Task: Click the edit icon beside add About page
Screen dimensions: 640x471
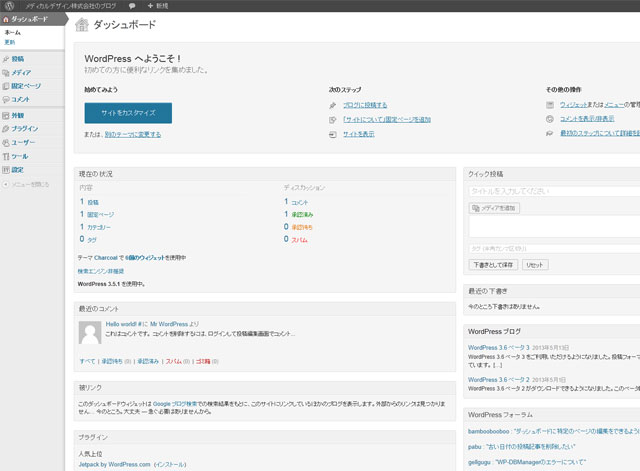Action: (333, 120)
